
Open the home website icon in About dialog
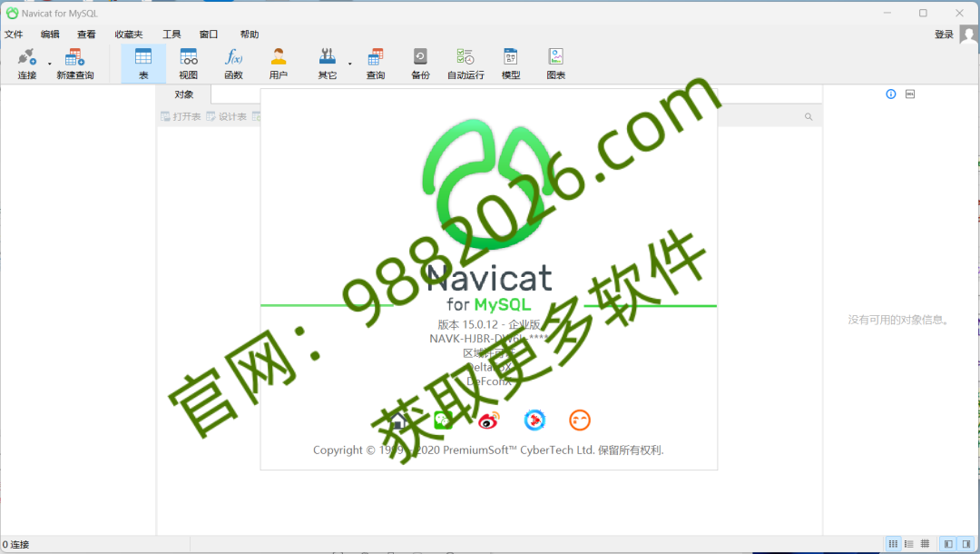pos(399,420)
